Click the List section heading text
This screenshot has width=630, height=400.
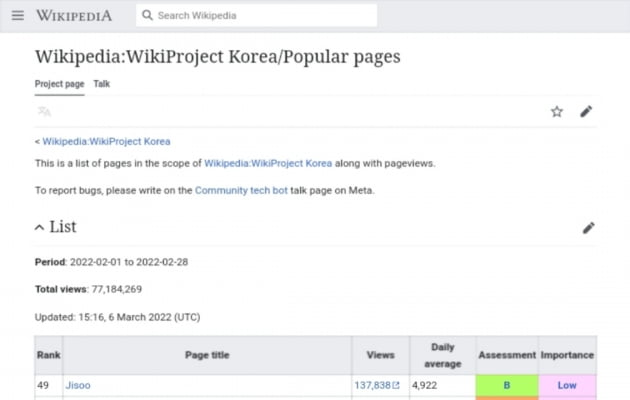(x=63, y=227)
